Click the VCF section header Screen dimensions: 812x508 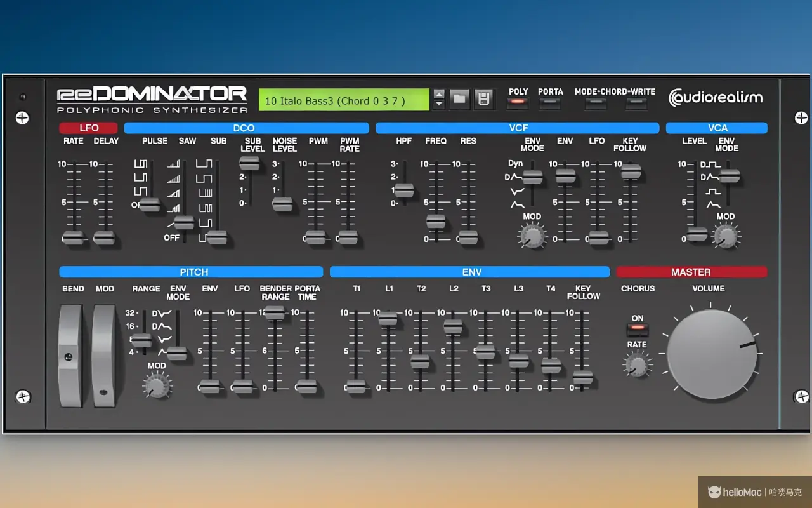[x=517, y=128]
